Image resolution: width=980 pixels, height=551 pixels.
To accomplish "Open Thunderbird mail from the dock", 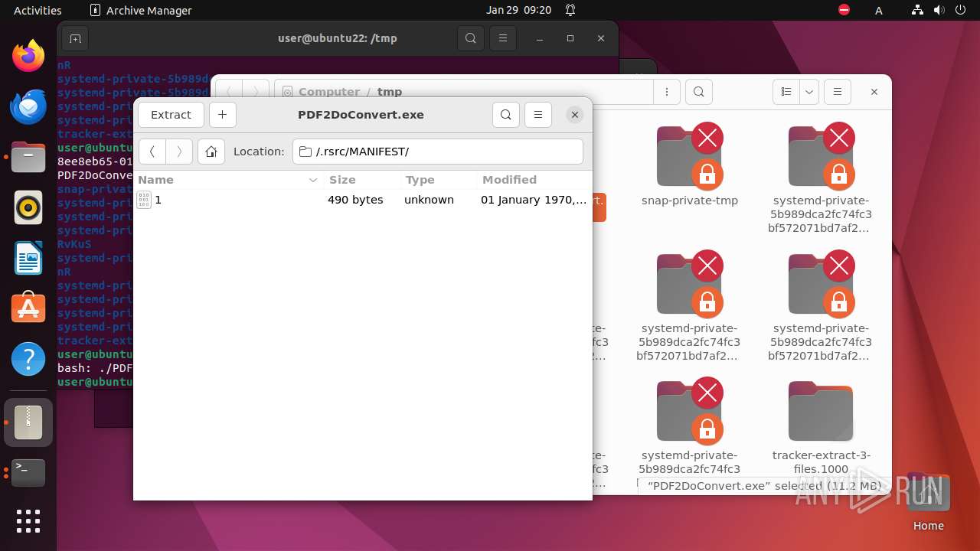I will [28, 106].
